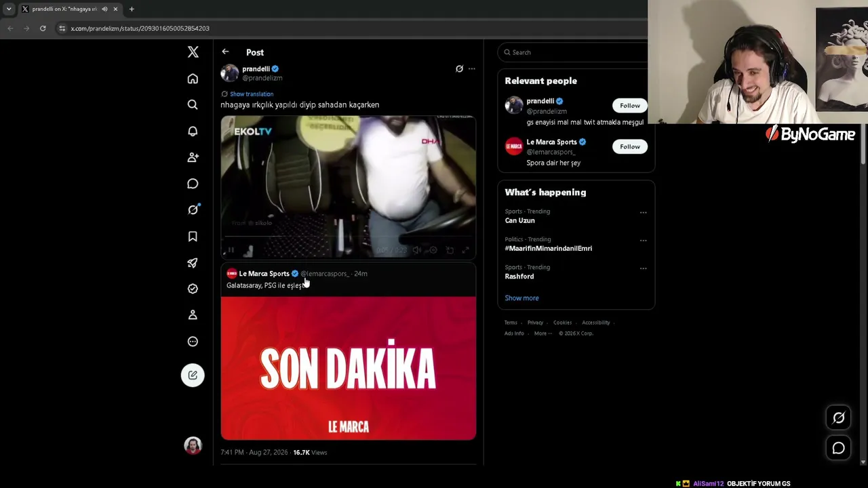Open Le Marca Sports quoted post name

(264, 274)
